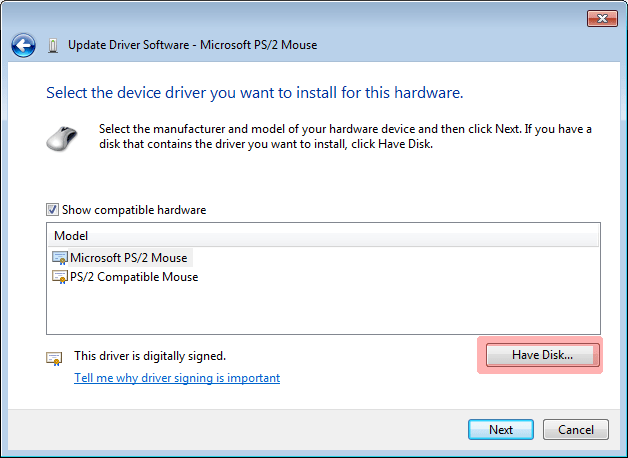This screenshot has width=628, height=458.
Task: Choose PS/2 Compatible Mouse from the list
Action: pos(133,277)
